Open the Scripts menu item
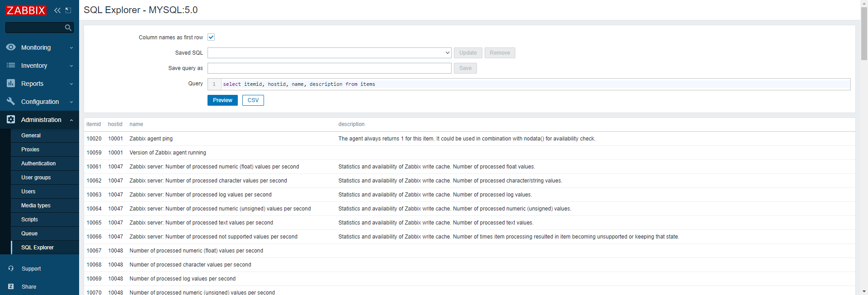The image size is (868, 295). [x=45, y=220]
